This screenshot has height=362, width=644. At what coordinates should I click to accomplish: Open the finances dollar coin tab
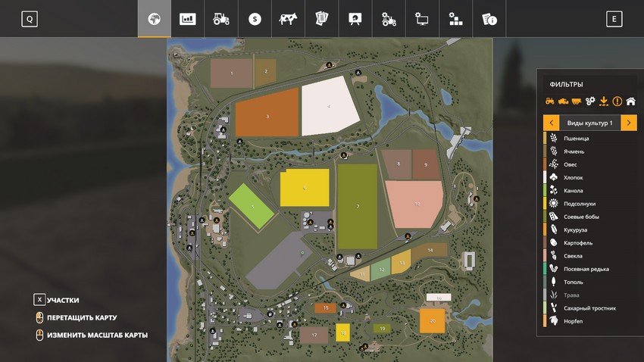point(255,19)
